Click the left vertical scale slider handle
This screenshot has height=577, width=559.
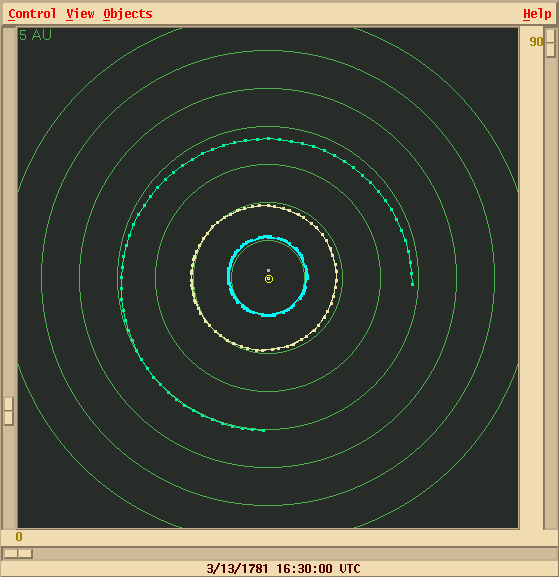[x=9, y=411]
